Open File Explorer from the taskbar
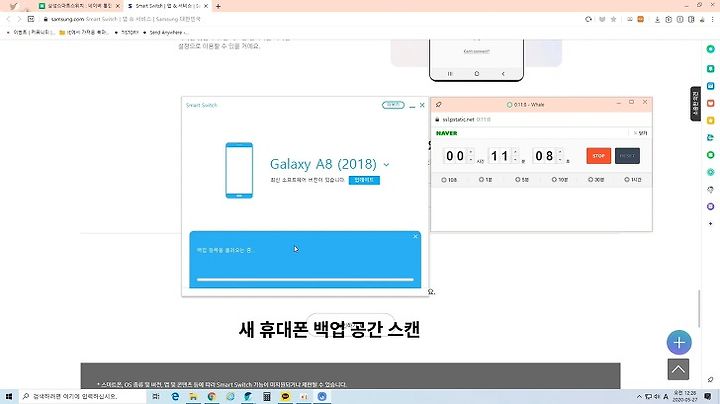 [x=193, y=396]
